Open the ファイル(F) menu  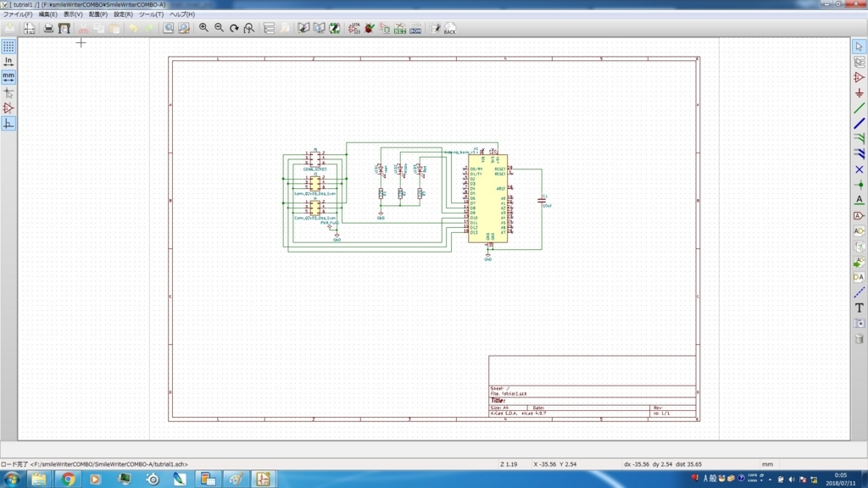pyautogui.click(x=18, y=14)
